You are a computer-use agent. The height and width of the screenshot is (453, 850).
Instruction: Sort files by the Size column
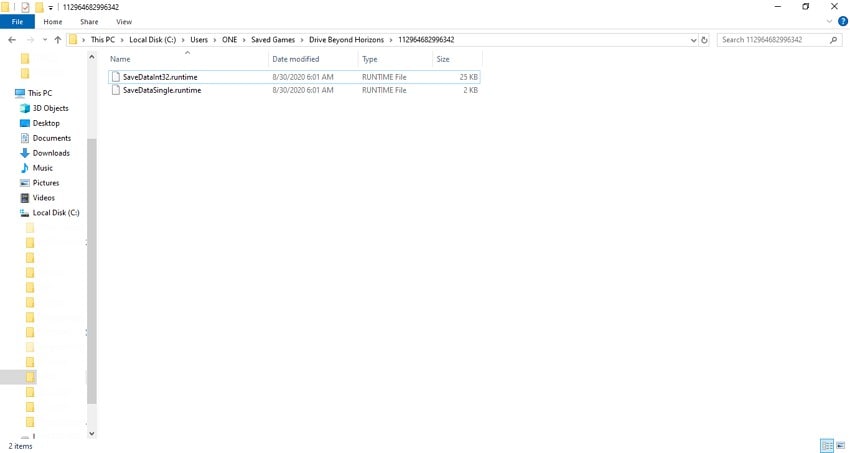pos(457,59)
